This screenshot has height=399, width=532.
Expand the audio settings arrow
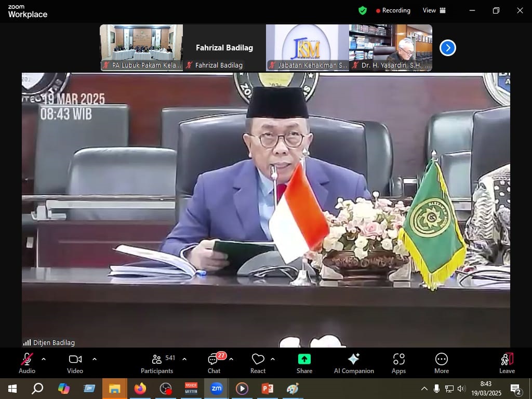pos(44,359)
